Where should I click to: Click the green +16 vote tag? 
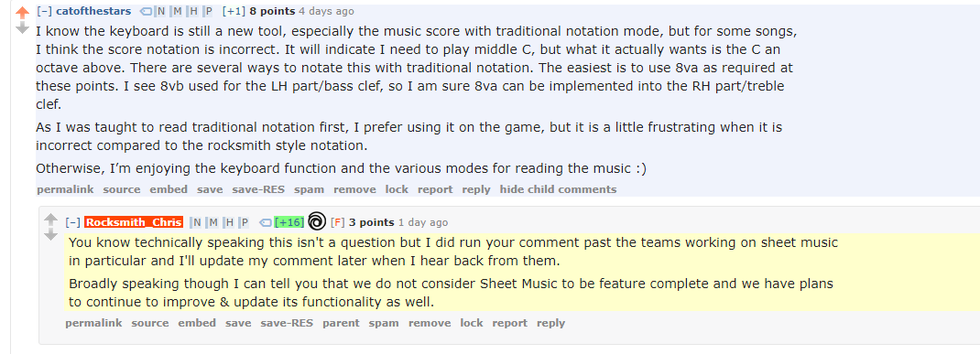coord(289,222)
